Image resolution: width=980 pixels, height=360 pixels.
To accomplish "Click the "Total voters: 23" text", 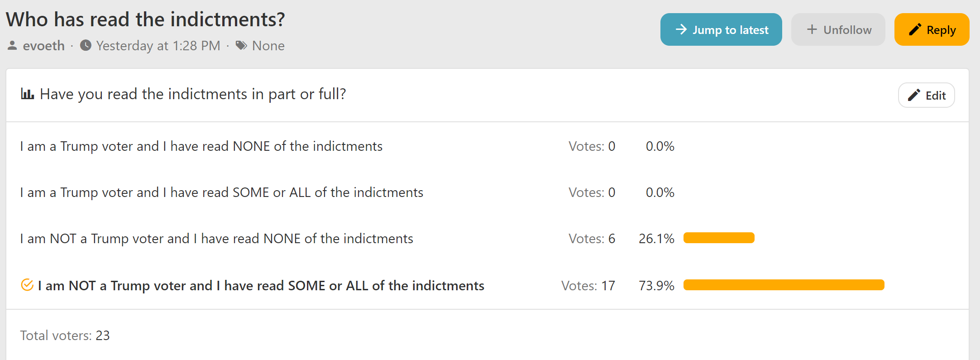I will (65, 336).
